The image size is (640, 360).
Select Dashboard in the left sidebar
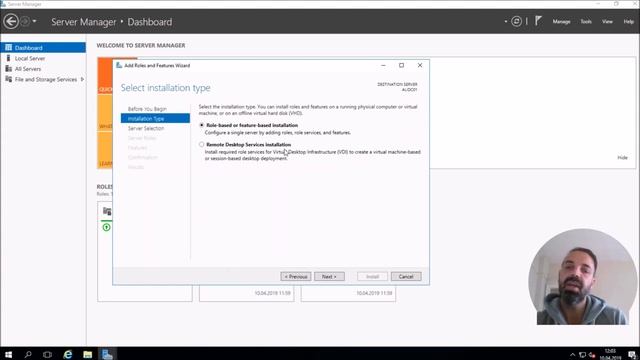[x=43, y=48]
